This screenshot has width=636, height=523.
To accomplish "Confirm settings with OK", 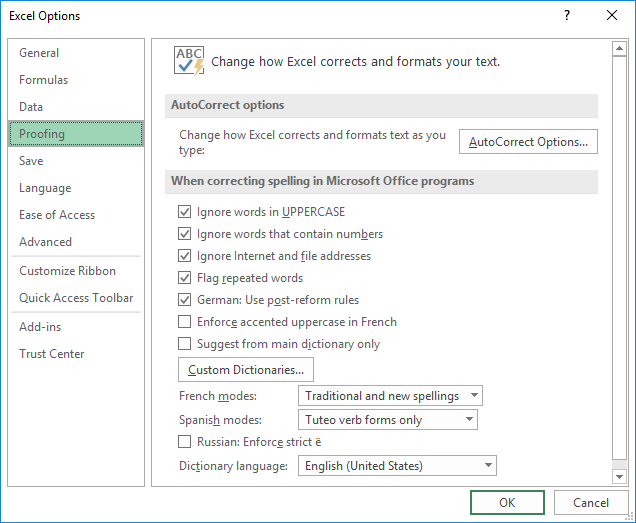I will pyautogui.click(x=507, y=502).
